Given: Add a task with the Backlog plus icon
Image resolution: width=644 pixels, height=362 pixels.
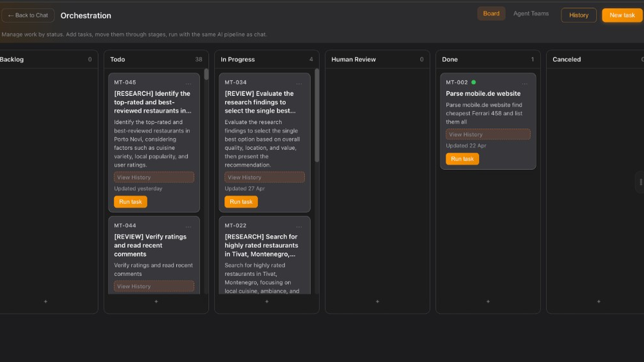Looking at the screenshot, I should pyautogui.click(x=45, y=302).
